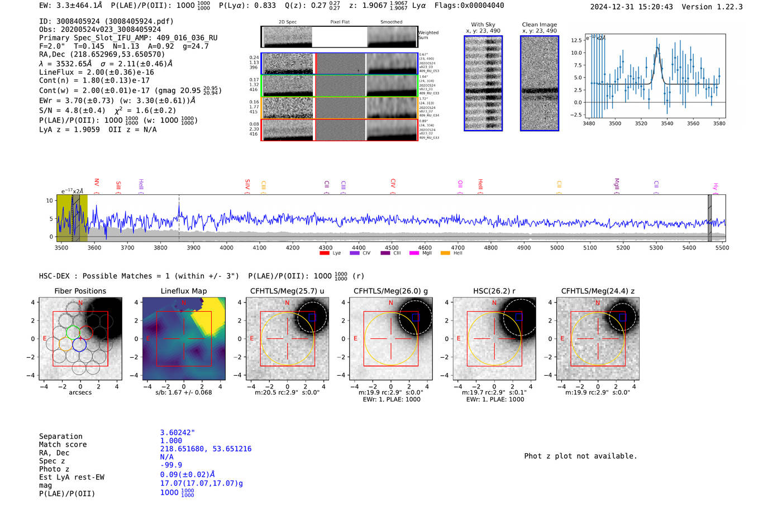Click the 's/b: 1.67 +/- 0.068' caption
This screenshot has height=532, width=782.
pyautogui.click(x=184, y=392)
